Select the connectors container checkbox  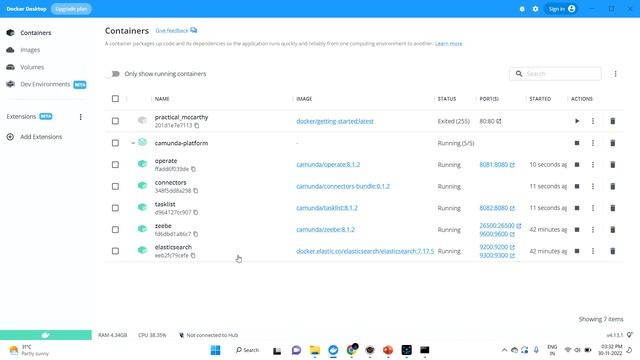[116, 187]
